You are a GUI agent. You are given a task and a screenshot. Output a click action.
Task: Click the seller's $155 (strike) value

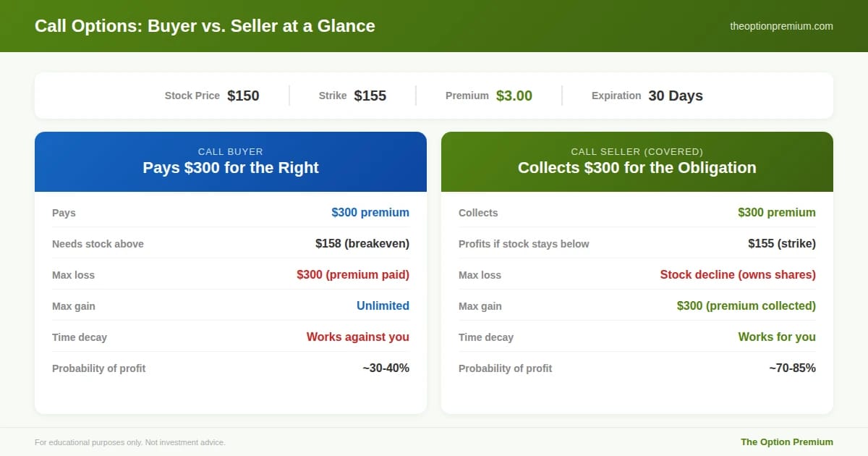781,243
